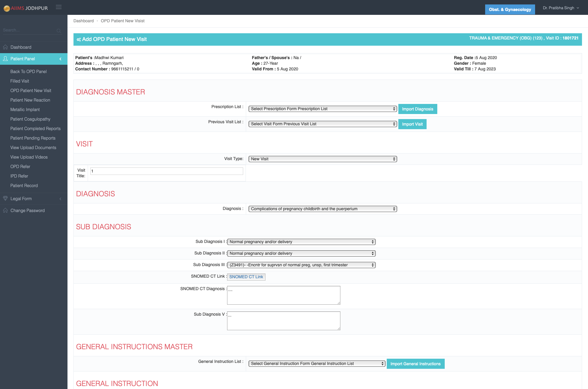The height and width of the screenshot is (389, 588).
Task: Open Metallic Implant menu item
Action: pyautogui.click(x=25, y=110)
